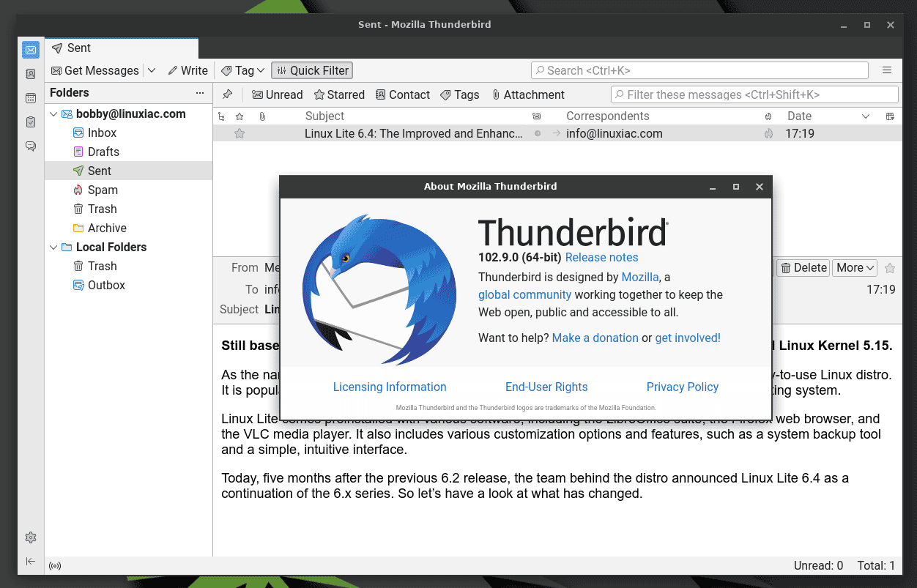Toggle the Starred message filter
This screenshot has height=588, width=917.
(339, 94)
